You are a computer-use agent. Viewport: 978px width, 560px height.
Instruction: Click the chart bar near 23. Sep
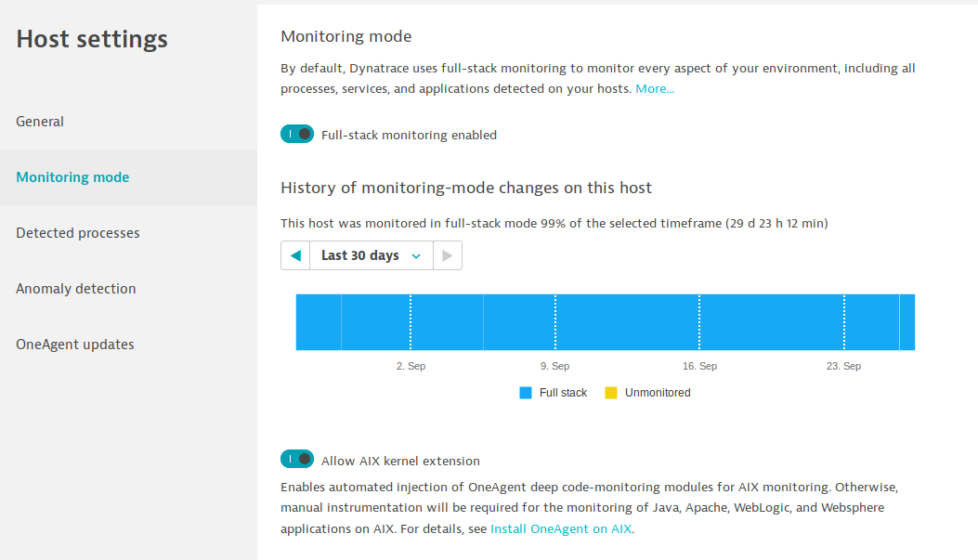click(x=844, y=322)
